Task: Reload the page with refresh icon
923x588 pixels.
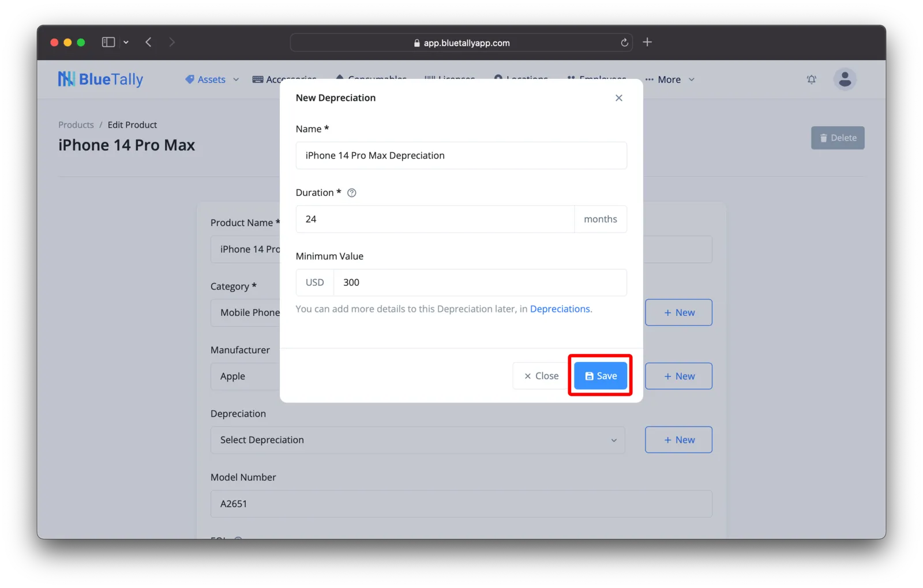Action: coord(624,43)
